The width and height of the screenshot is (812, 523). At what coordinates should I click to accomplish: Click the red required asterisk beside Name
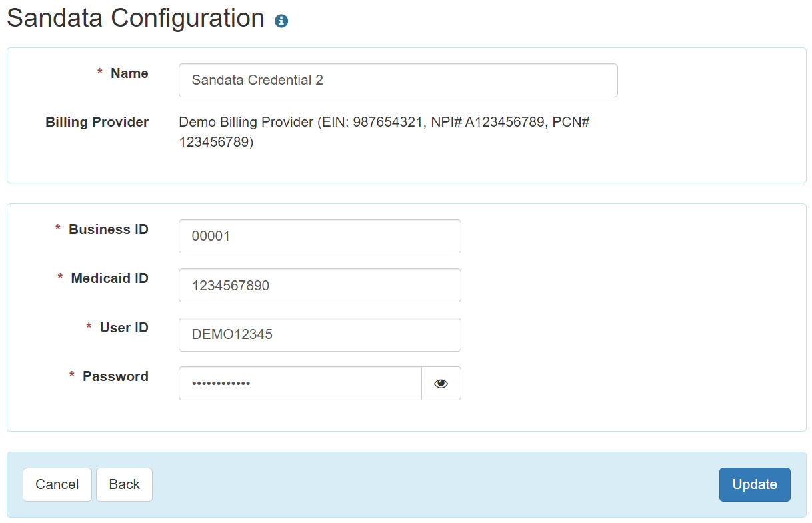click(100, 73)
